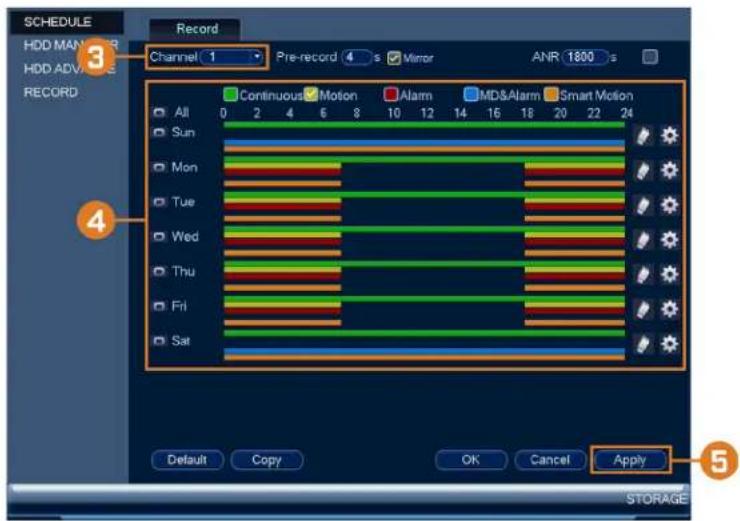Select the MD&Alarm recording type checkbox
This screenshot has width=740, height=521.
[471, 94]
